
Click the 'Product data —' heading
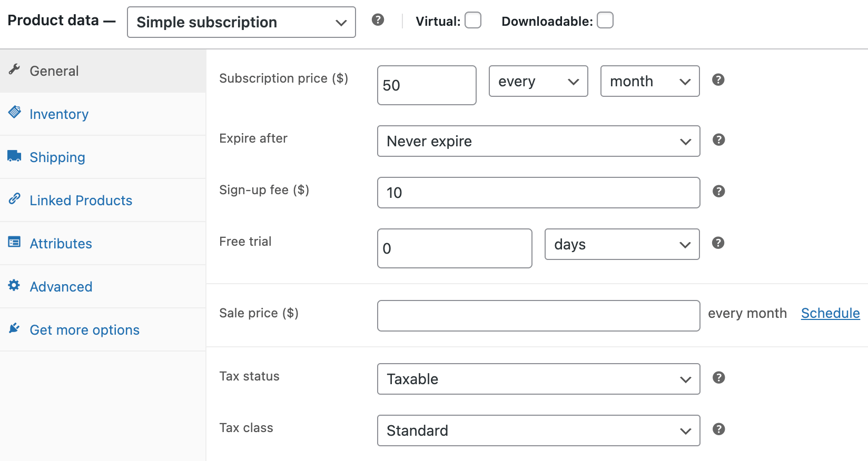[62, 21]
